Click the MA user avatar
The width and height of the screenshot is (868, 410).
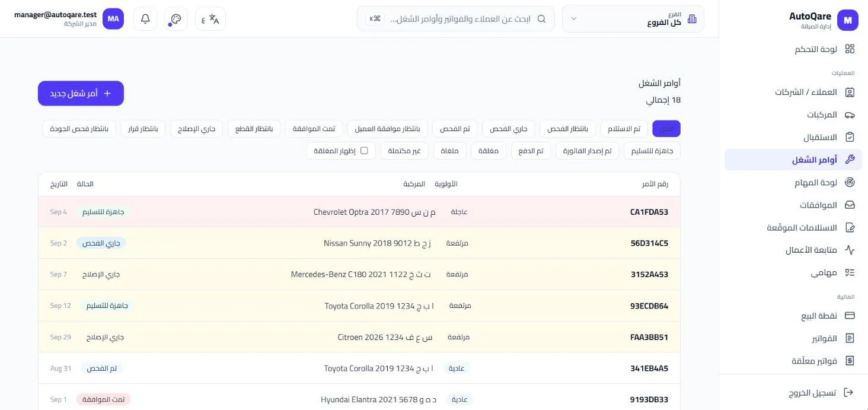pyautogui.click(x=113, y=19)
